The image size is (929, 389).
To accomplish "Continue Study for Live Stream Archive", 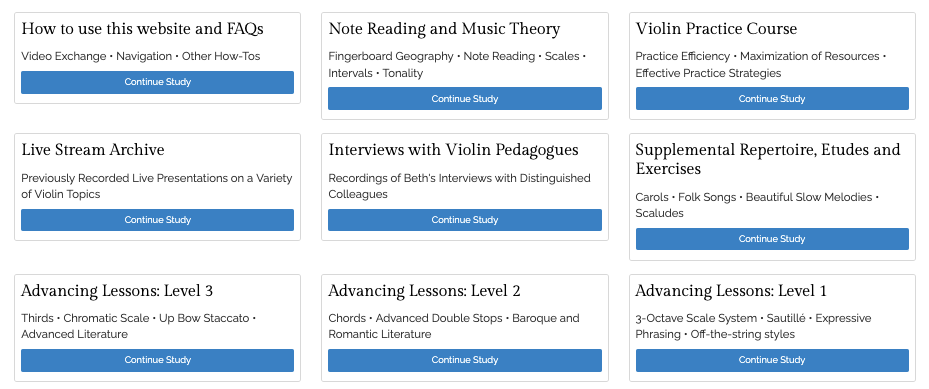I will [x=157, y=220].
